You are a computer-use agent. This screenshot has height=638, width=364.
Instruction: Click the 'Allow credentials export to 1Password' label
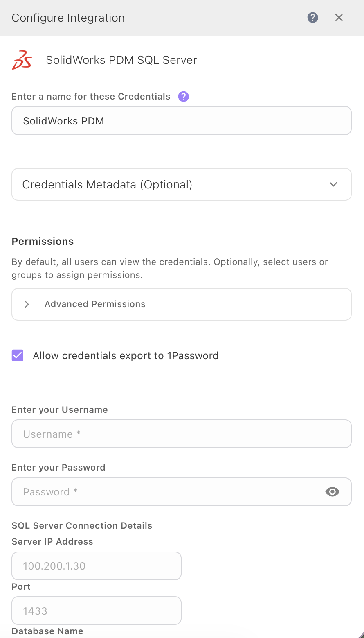[126, 355]
